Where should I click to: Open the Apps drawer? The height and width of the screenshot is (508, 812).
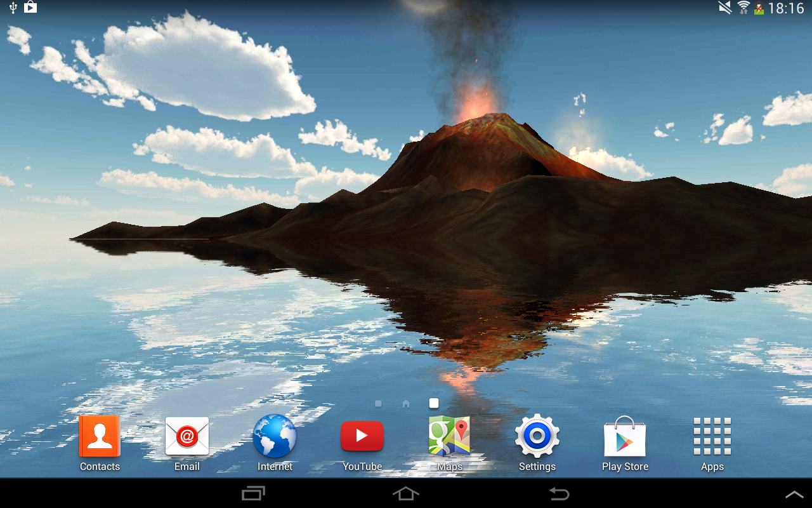712,436
